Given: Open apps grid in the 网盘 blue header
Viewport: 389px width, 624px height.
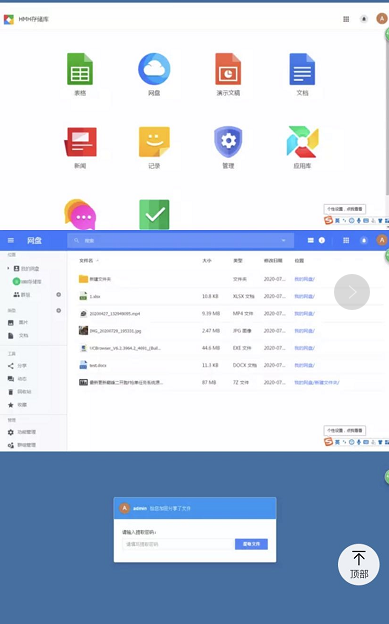Looking at the screenshot, I should (346, 240).
